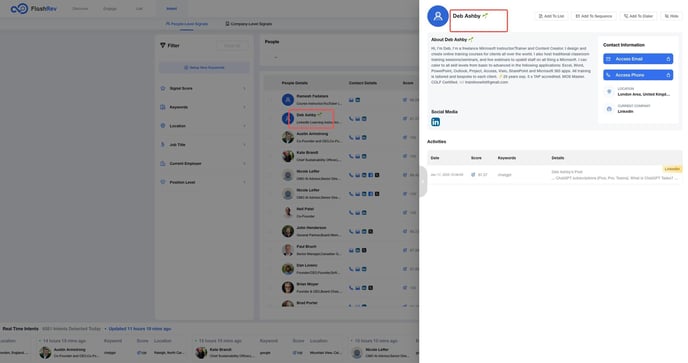Expand the Position Level filter
Image resolution: width=688 pixels, height=363 pixels.
(x=204, y=182)
